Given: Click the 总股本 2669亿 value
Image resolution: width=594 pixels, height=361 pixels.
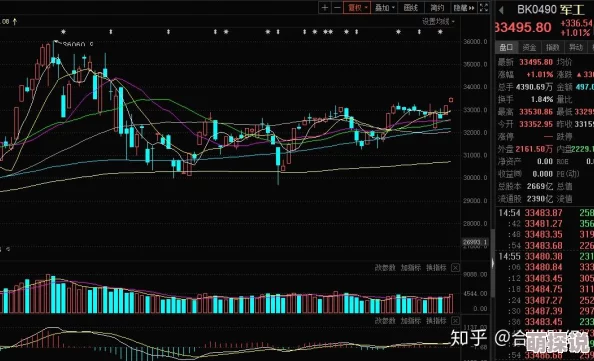Looking at the screenshot, I should click(540, 186).
